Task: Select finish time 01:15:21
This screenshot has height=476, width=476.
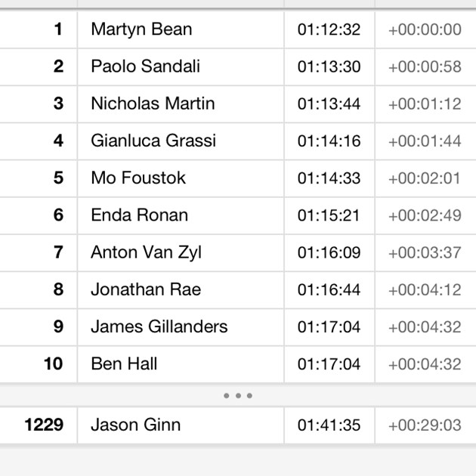Action: [x=329, y=215]
